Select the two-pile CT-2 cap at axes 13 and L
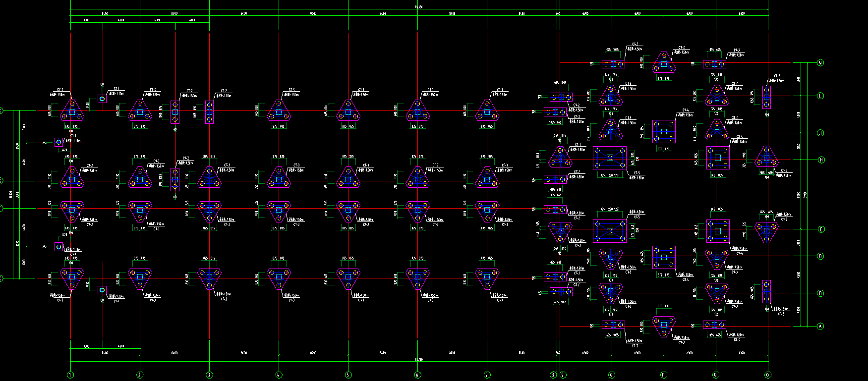868x381 pixels. [766, 97]
